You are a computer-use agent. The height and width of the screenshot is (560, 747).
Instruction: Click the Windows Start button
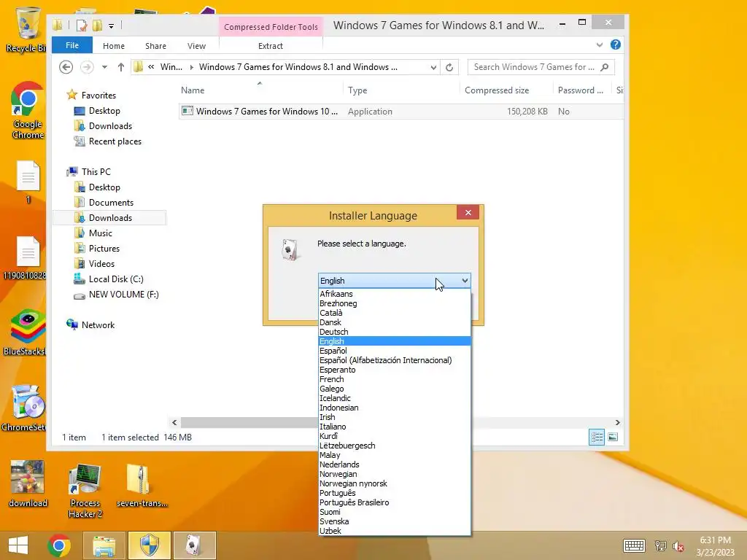click(x=18, y=545)
